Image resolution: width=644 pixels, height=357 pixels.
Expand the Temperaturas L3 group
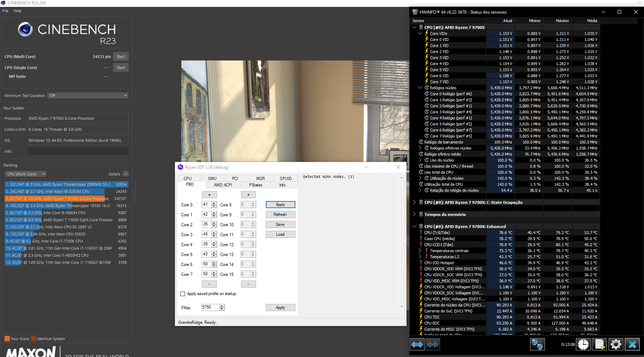[420, 257]
